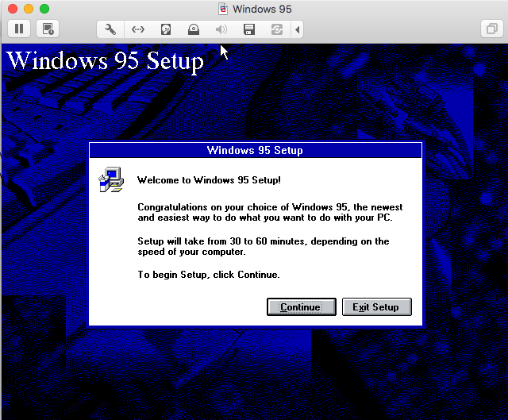
Task: Click the Windows 95 Setup dialog title bar
Action: (x=254, y=150)
